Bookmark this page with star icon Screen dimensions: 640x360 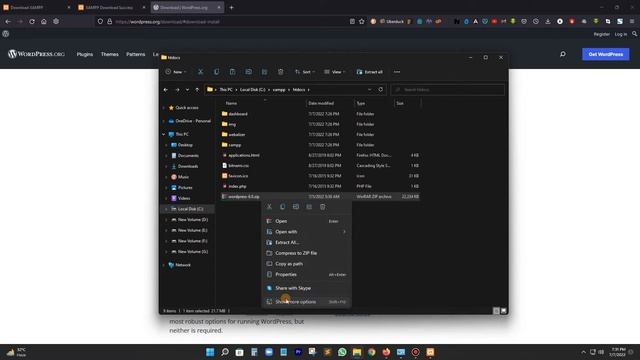(362, 21)
